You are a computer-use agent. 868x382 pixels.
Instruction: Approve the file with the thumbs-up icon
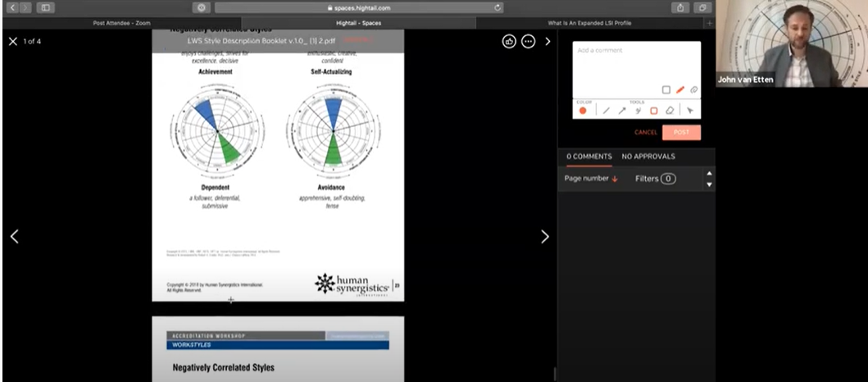509,42
